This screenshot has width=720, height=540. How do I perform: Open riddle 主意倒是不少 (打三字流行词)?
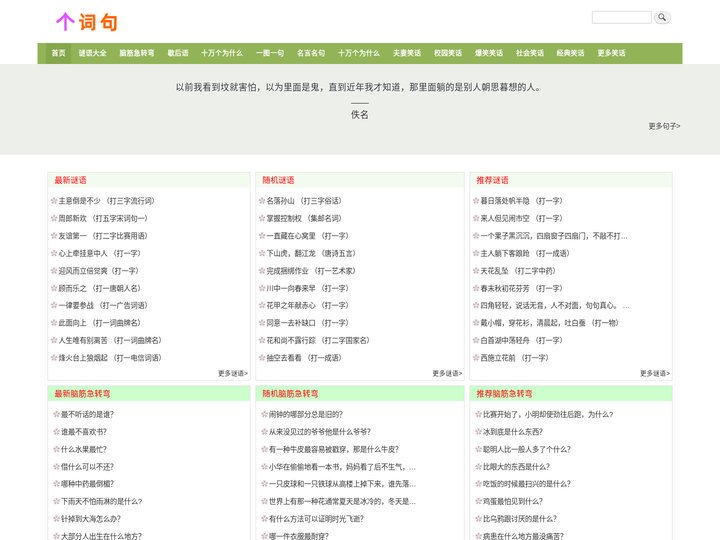point(107,201)
